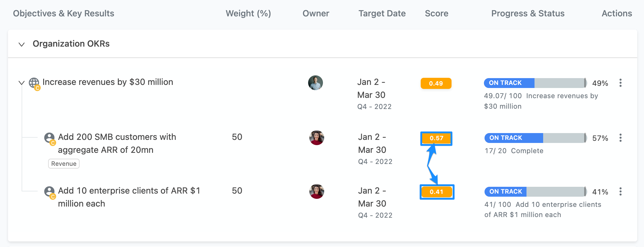Collapse the Organization OKRs section

[22, 44]
